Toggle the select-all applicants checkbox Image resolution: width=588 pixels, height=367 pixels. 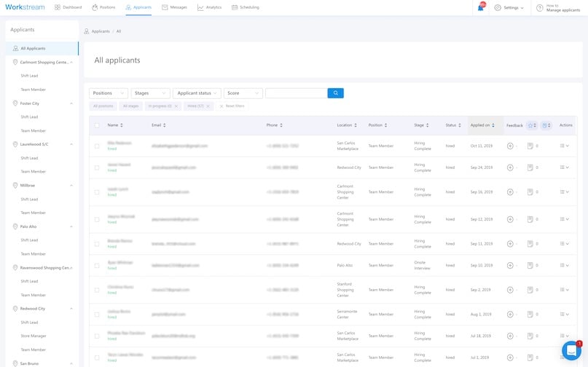point(97,125)
